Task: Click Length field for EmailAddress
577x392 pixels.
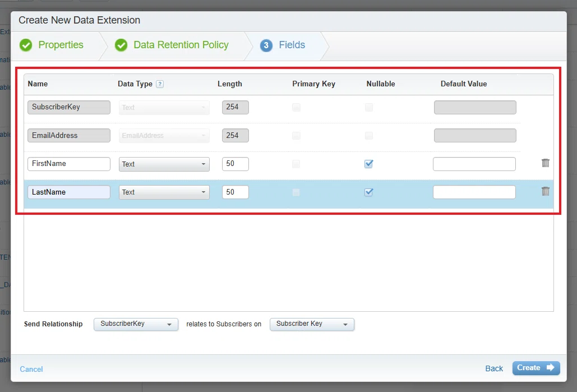Action: [x=235, y=136]
